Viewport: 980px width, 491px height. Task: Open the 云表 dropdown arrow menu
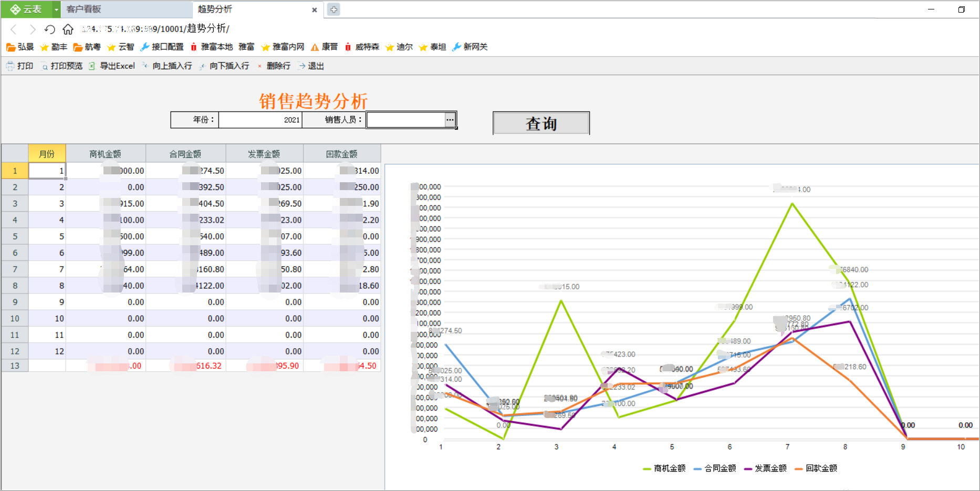57,9
